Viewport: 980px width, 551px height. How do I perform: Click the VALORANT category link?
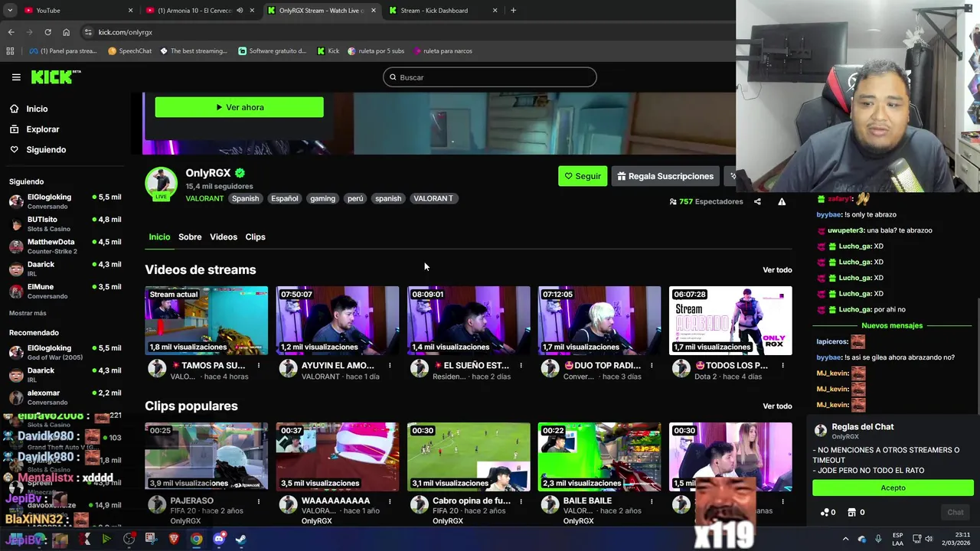point(204,198)
